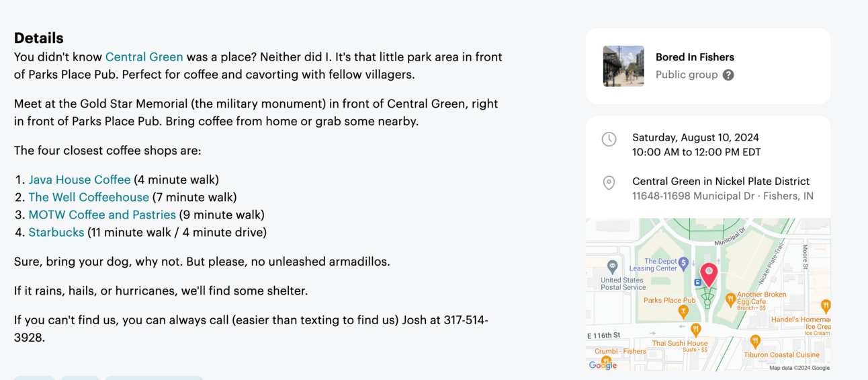Open the Bored In Fishers group name
The image size is (868, 380).
[x=695, y=57]
